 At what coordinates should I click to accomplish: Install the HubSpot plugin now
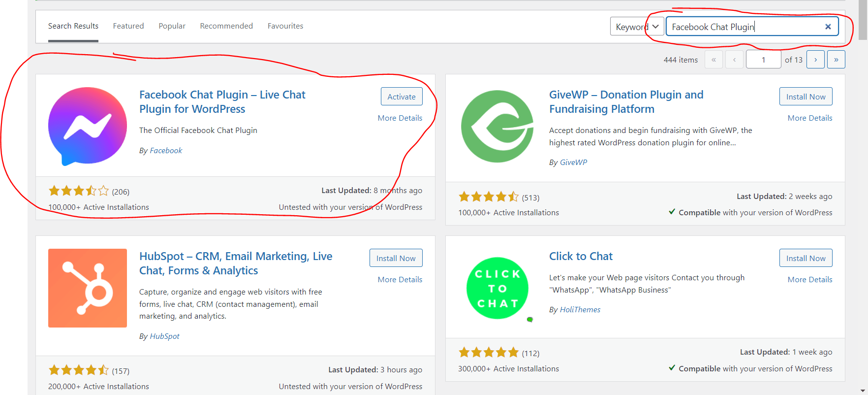pyautogui.click(x=396, y=258)
